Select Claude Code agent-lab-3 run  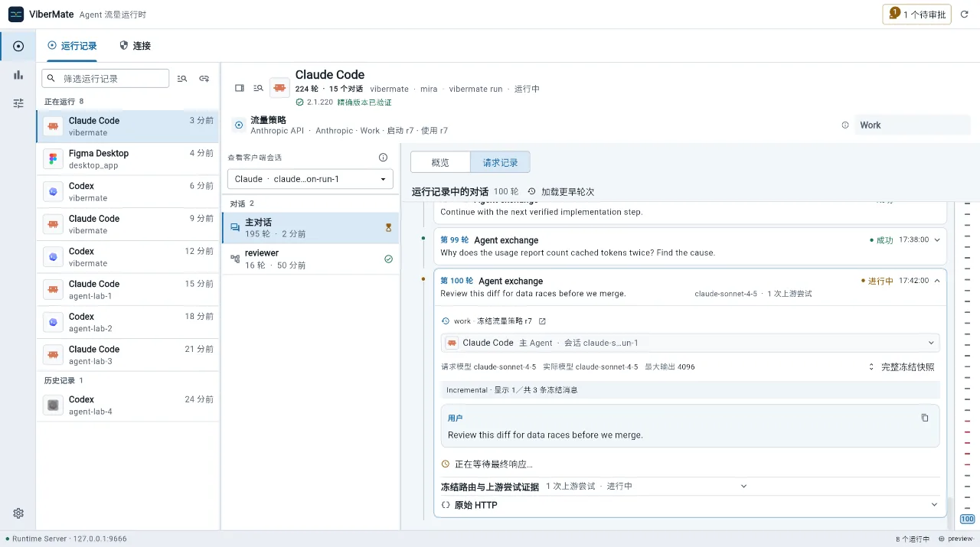coord(128,355)
